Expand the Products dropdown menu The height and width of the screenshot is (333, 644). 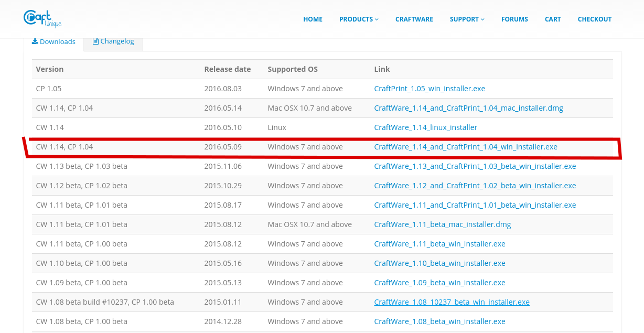coord(358,19)
